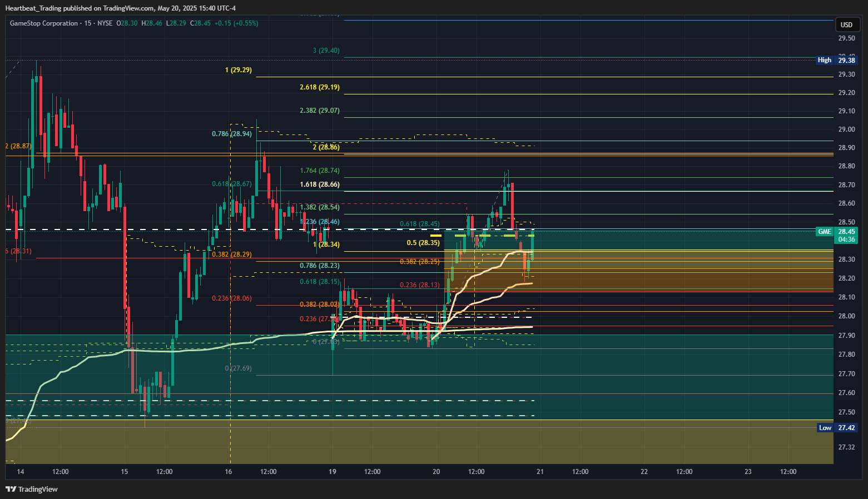The image size is (868, 499).
Task: Click the 27.32 price axis tick
Action: coord(846,447)
